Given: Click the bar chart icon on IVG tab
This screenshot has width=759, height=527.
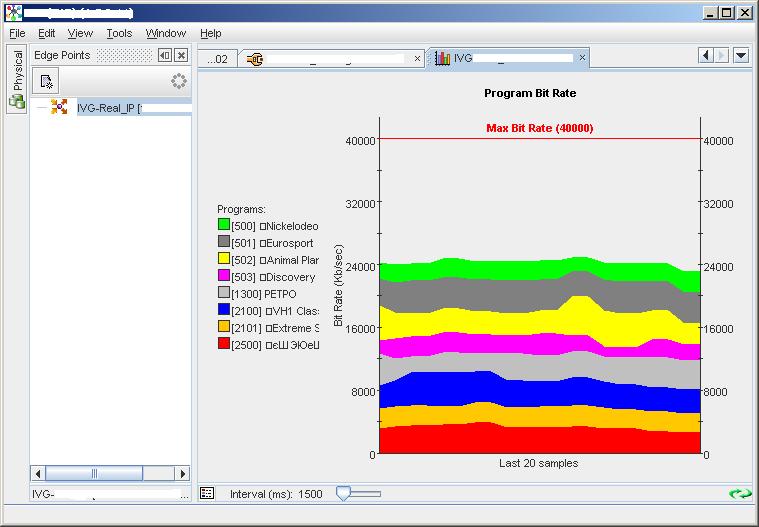Looking at the screenshot, I should 442,58.
